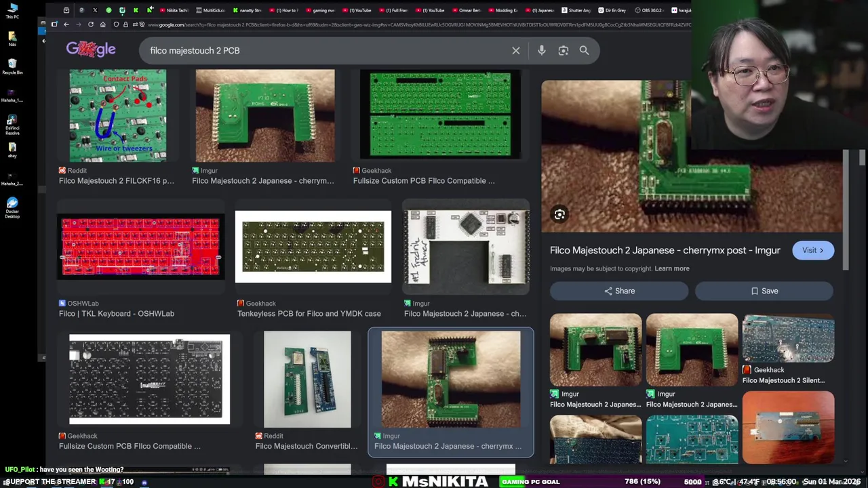Open highlighted green PCB Imgur result

(451, 380)
